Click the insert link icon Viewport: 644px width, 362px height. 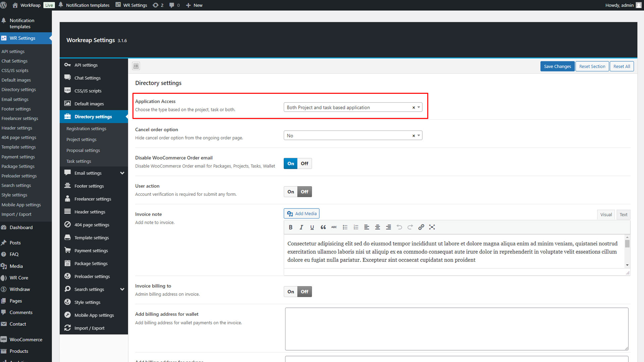tap(421, 227)
